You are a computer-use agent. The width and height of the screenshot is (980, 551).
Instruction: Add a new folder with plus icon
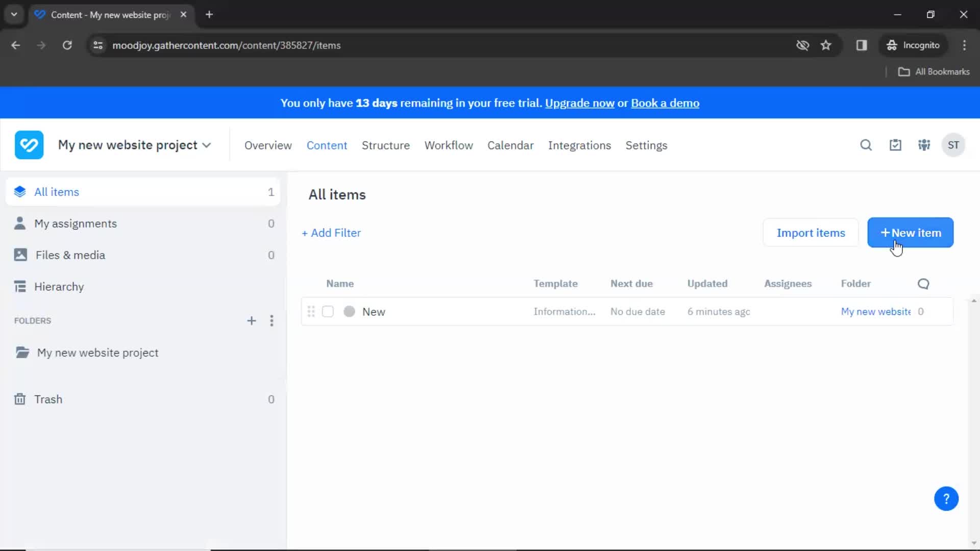tap(252, 321)
